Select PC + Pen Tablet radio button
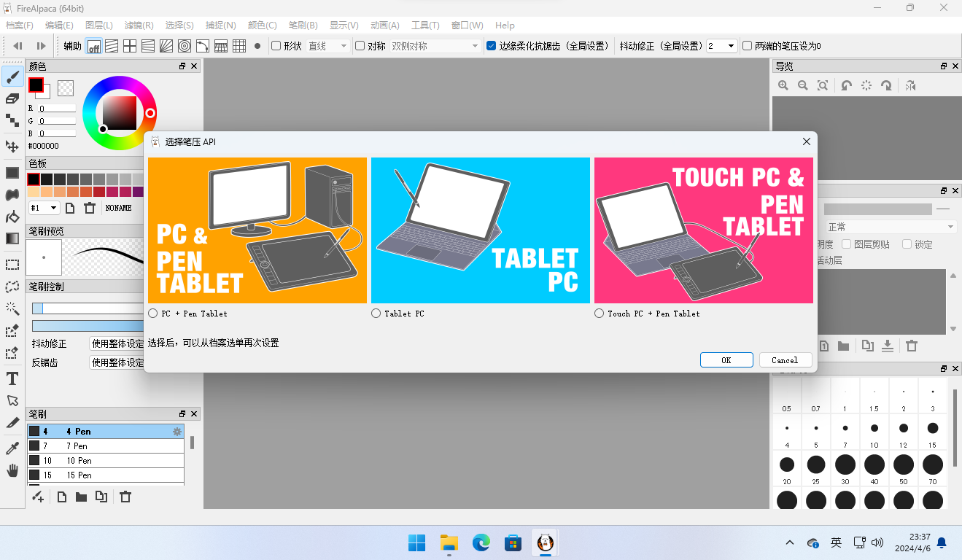The height and width of the screenshot is (560, 962). [152, 314]
